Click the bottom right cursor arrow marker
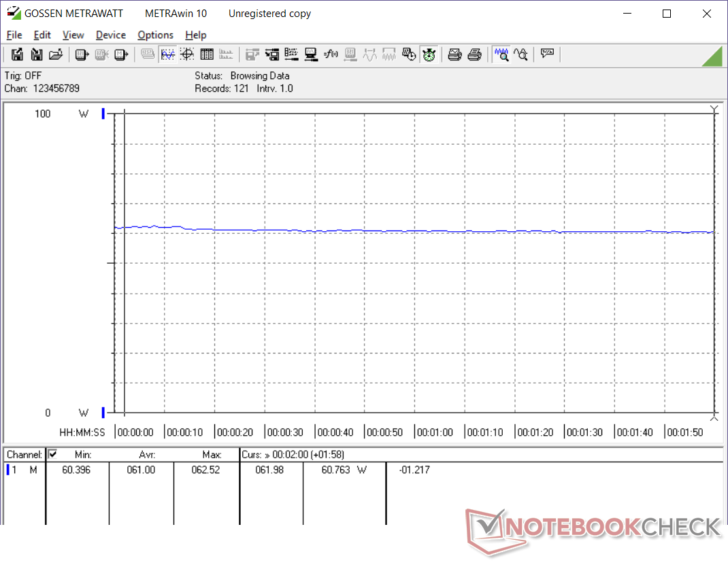 tap(714, 418)
